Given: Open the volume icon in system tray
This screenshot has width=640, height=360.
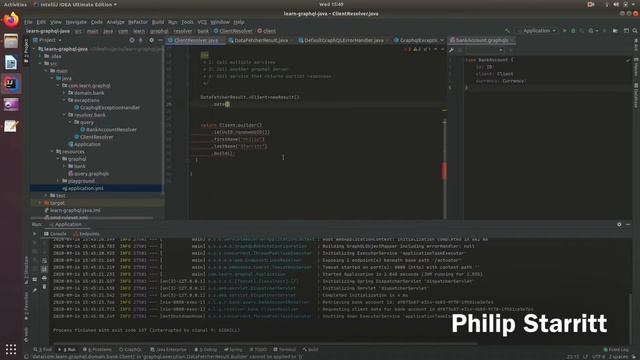Looking at the screenshot, I should tap(616, 4).
